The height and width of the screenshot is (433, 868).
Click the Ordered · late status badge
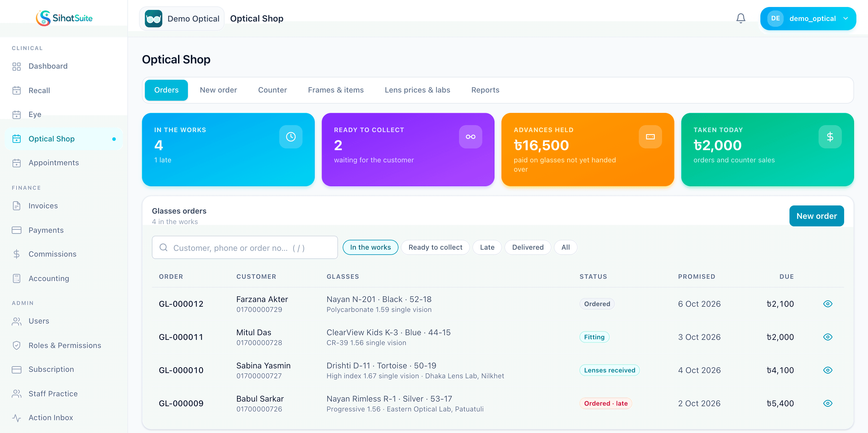pos(606,403)
